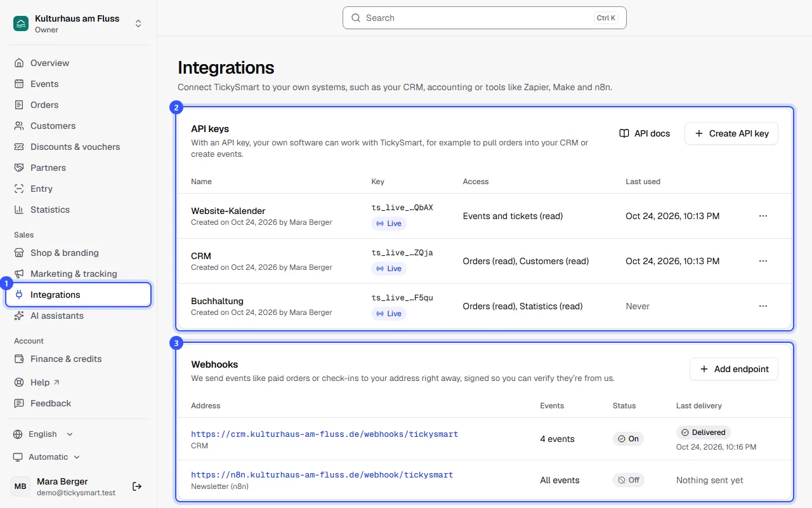Click the Kulturhaus am Fluss logo icon
Image resolution: width=812 pixels, height=508 pixels.
(x=21, y=23)
